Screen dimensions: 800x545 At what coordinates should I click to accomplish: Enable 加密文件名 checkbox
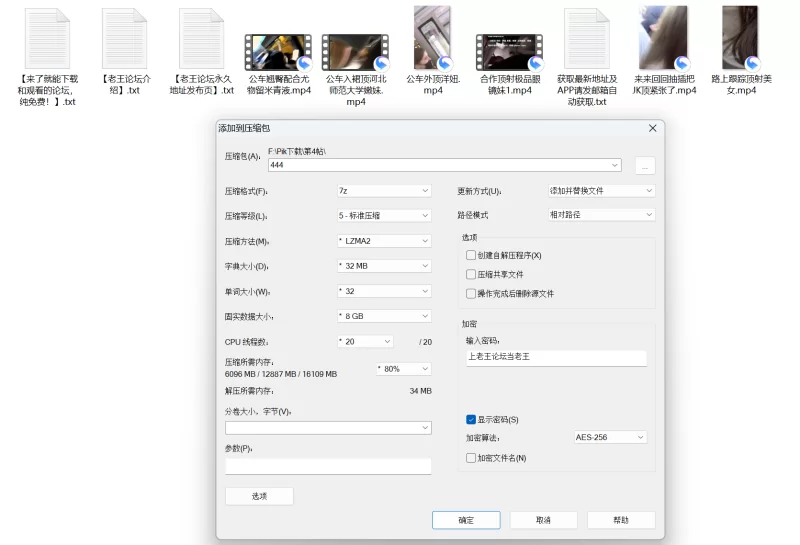pyautogui.click(x=471, y=458)
